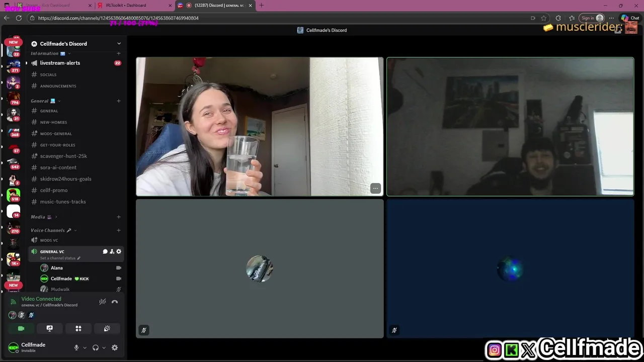Viewport: 644px width, 362px height.
Task: Add a channel to Information category
Action: tap(119, 53)
